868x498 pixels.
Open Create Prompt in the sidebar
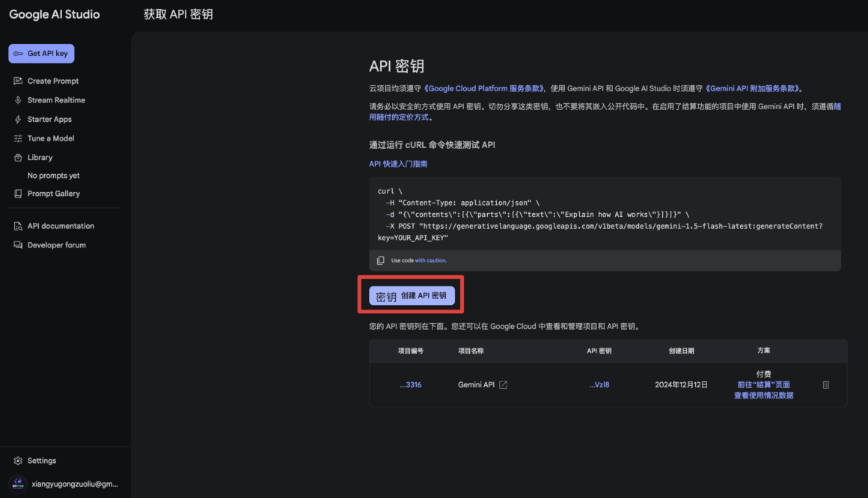coord(52,81)
